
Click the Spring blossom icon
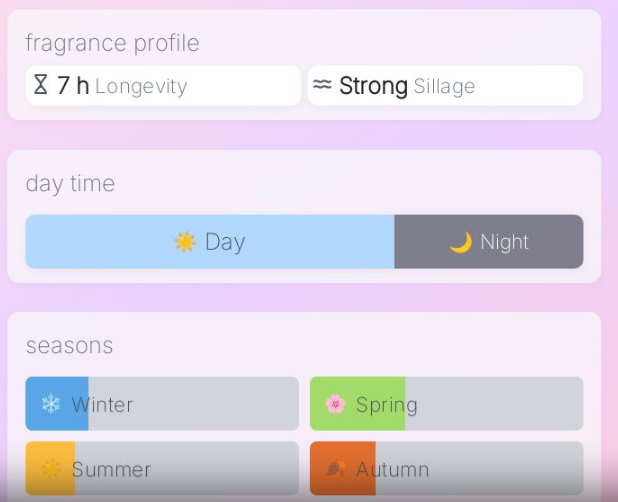335,404
